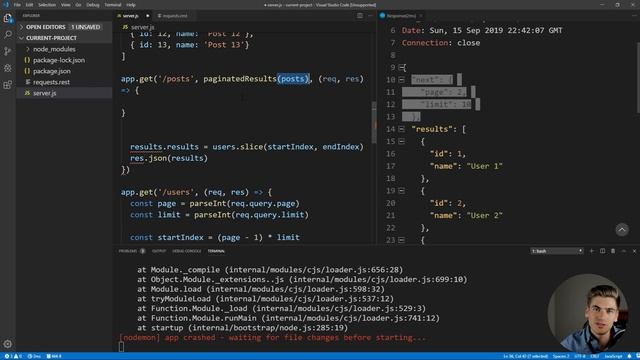Click the notification bell in status bar
The width and height of the screenshot is (640, 360).
[x=629, y=356]
